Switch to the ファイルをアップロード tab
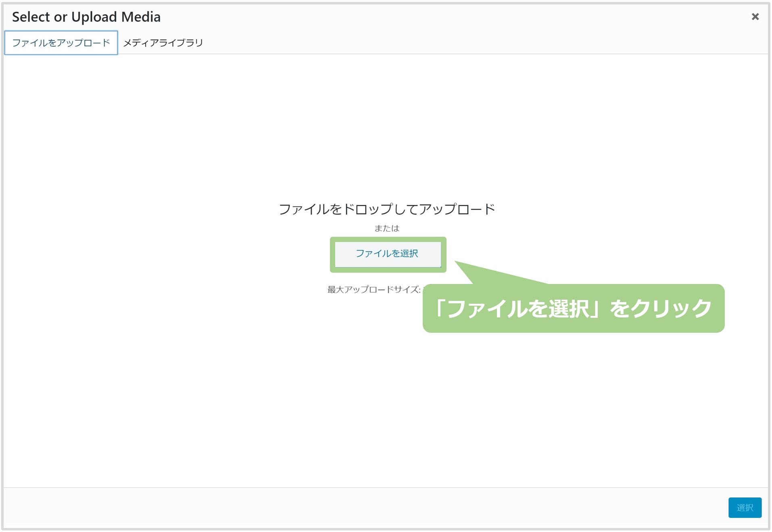Screen dimensions: 772x532 (61, 43)
